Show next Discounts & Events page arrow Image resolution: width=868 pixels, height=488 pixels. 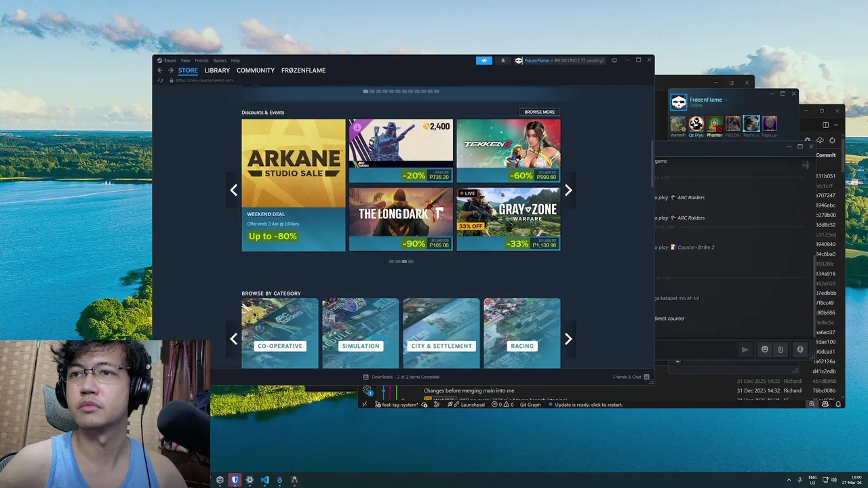pos(568,190)
